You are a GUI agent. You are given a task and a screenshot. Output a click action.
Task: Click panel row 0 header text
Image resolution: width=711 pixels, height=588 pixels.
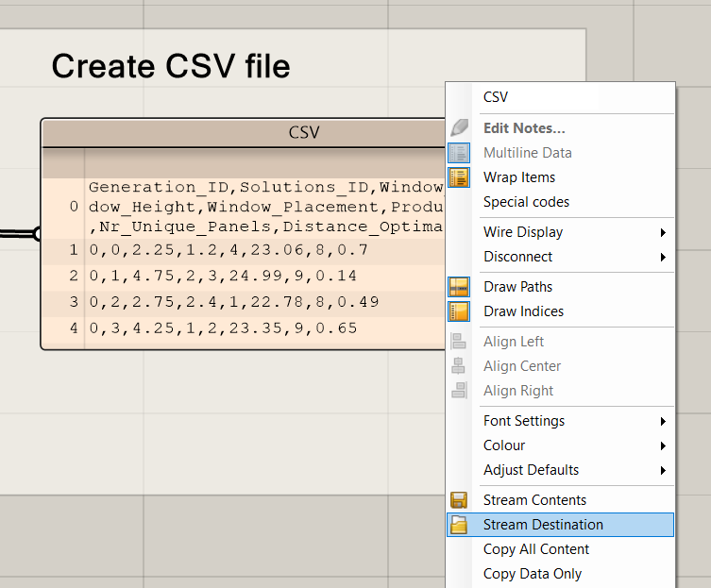[265, 207]
